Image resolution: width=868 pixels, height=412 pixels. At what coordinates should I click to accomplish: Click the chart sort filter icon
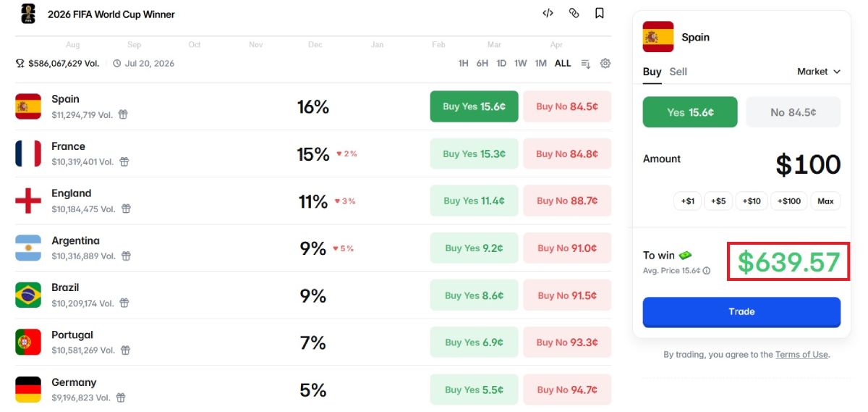point(586,64)
